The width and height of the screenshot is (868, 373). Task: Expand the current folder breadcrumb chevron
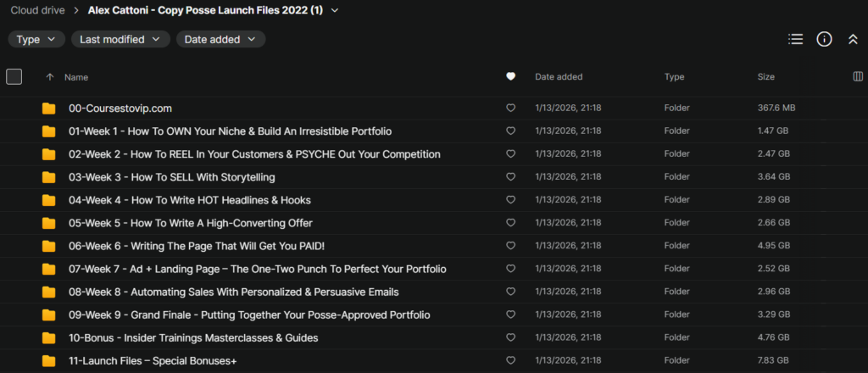click(x=336, y=10)
